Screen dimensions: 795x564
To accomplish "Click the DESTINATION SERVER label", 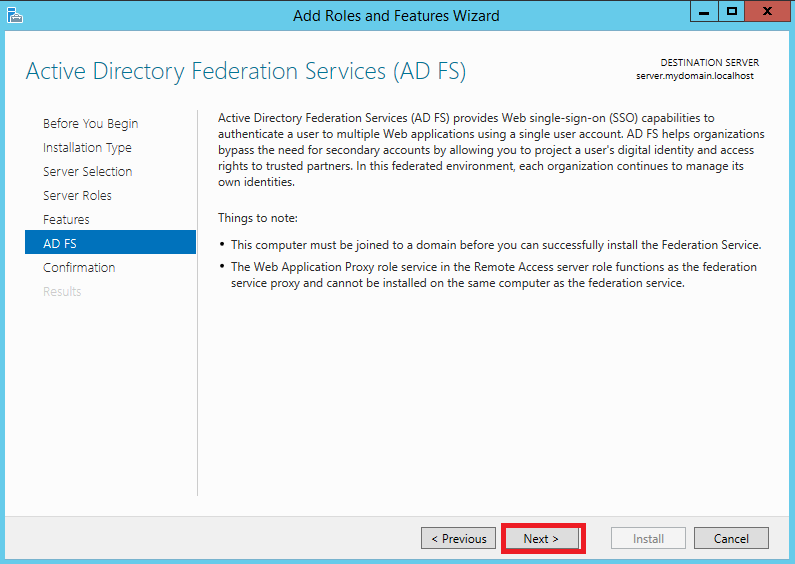I will (709, 62).
